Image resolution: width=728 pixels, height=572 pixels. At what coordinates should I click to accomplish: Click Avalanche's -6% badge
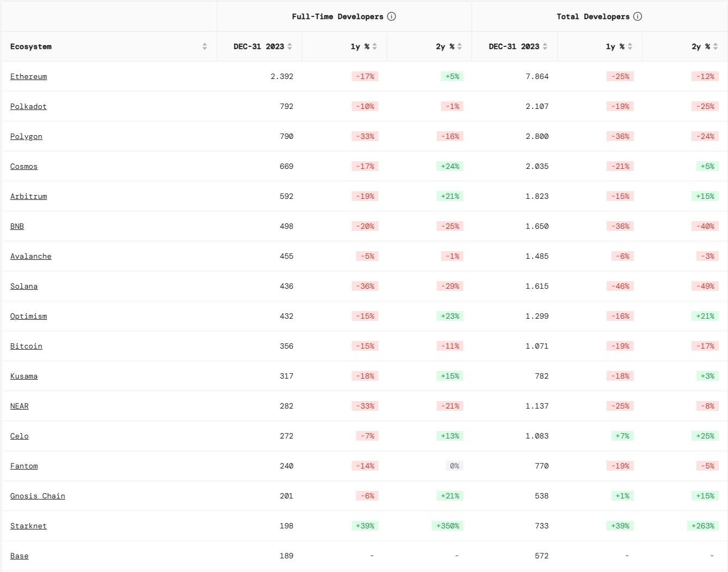point(622,256)
